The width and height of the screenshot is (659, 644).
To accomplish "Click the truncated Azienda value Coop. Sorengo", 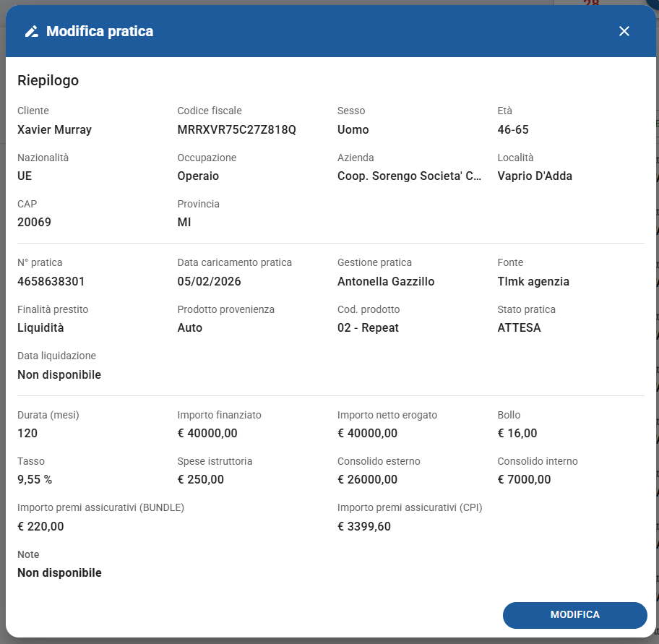I will pos(409,176).
